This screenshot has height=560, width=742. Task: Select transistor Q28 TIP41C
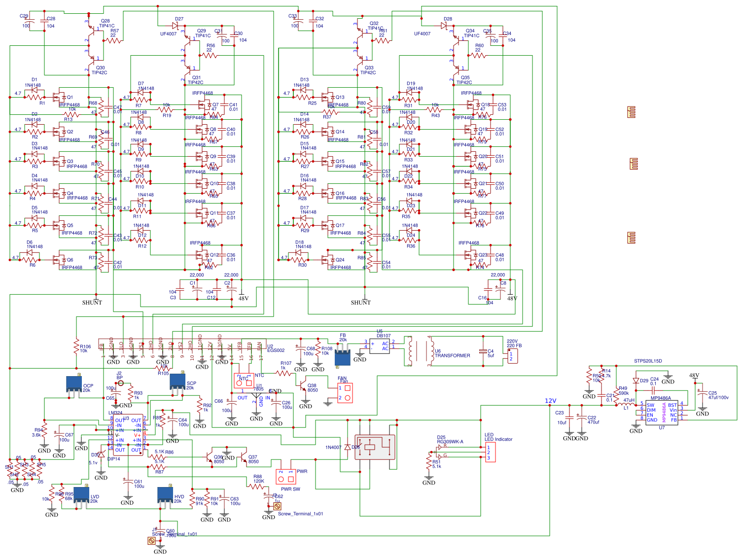click(94, 30)
